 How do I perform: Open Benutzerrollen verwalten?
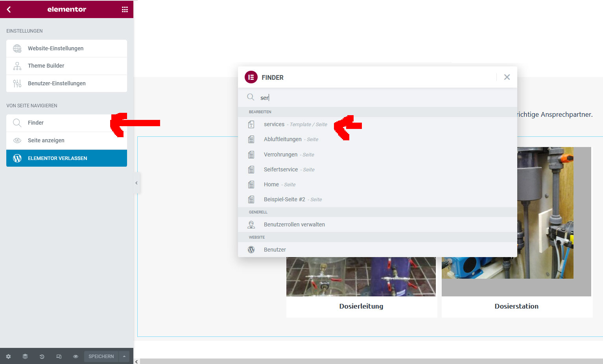click(x=378, y=224)
